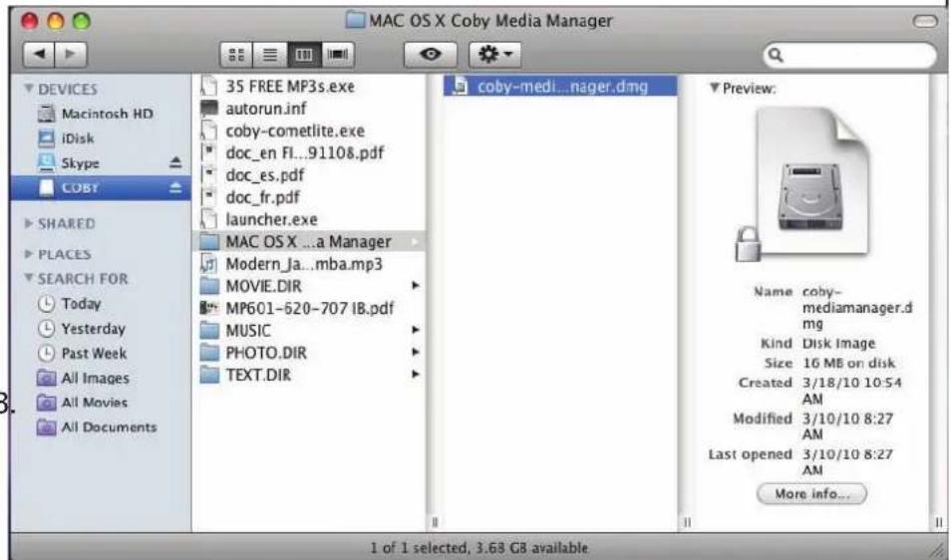Click the iDisk icon
The height and width of the screenshot is (560, 951).
pos(46,139)
